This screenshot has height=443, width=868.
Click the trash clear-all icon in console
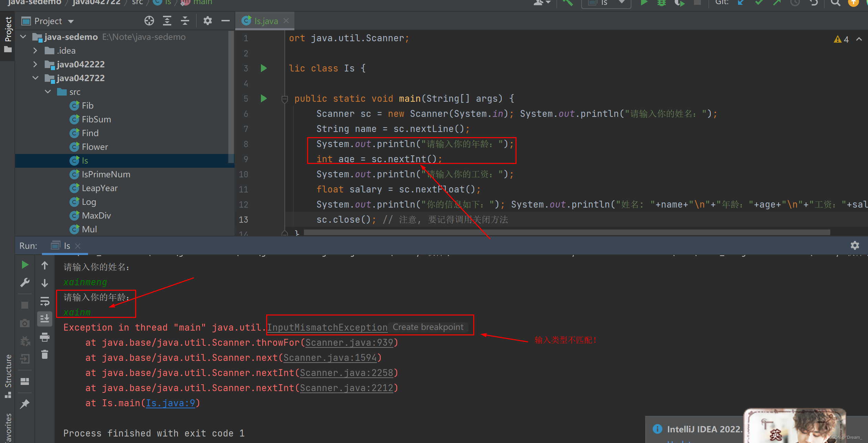point(45,354)
